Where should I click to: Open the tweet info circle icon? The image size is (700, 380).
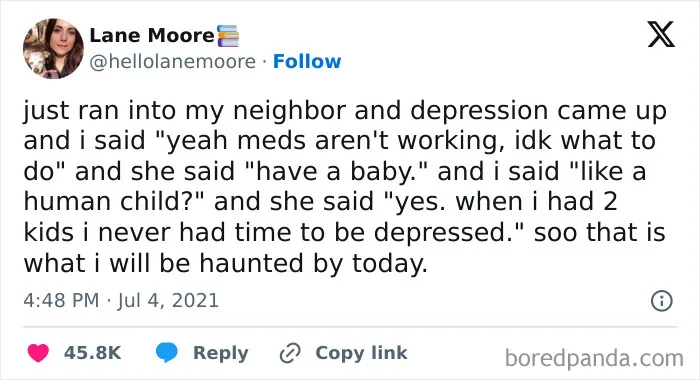[x=661, y=301]
